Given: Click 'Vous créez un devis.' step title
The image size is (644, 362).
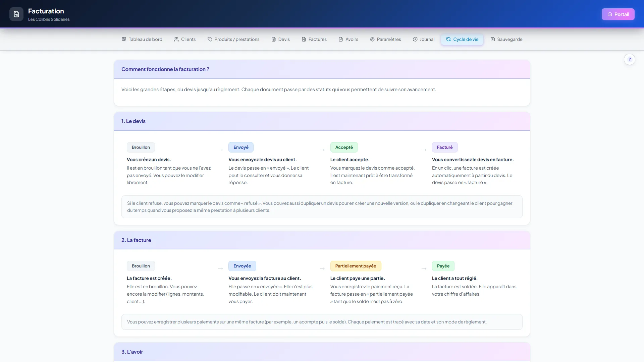Looking at the screenshot, I should tap(149, 160).
